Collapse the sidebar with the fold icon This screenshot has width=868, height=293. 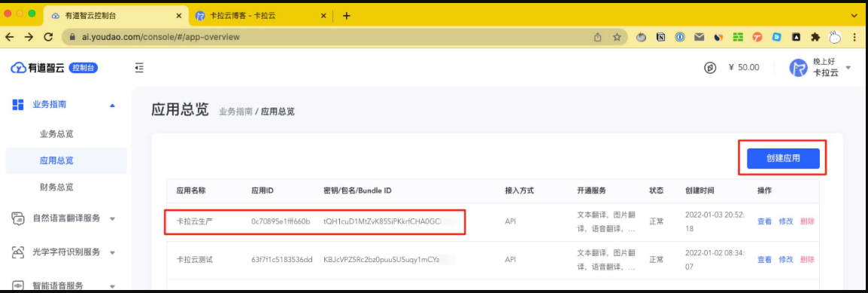tap(139, 68)
